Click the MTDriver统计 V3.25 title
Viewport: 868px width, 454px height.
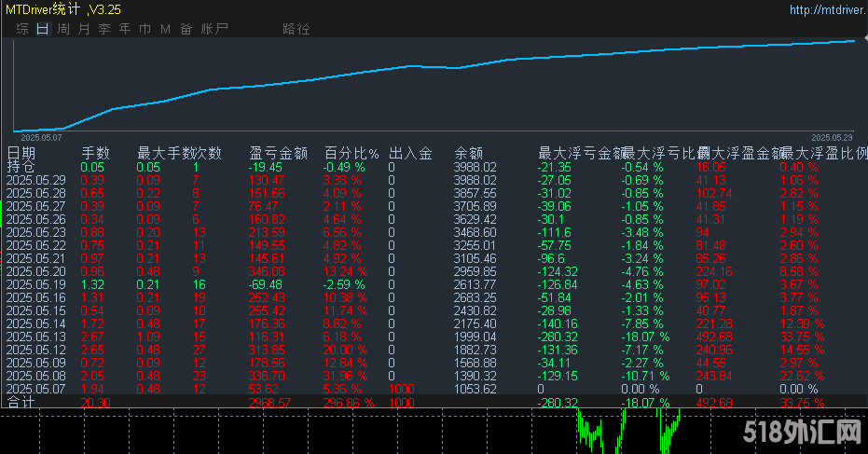(x=63, y=9)
